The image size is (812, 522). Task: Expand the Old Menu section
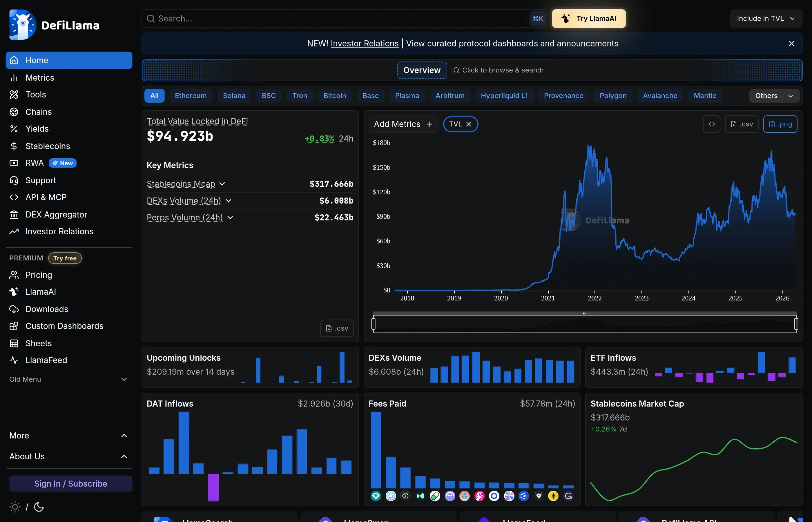pyautogui.click(x=69, y=379)
